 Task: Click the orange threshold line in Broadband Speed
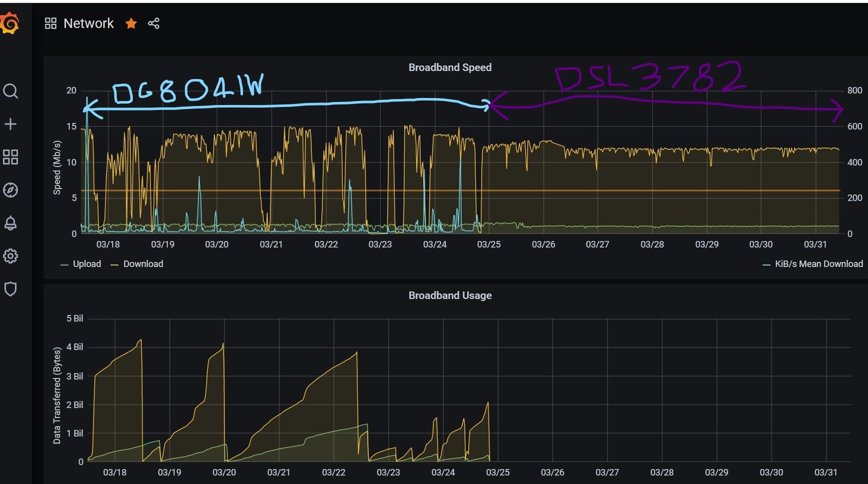[x=650, y=190]
